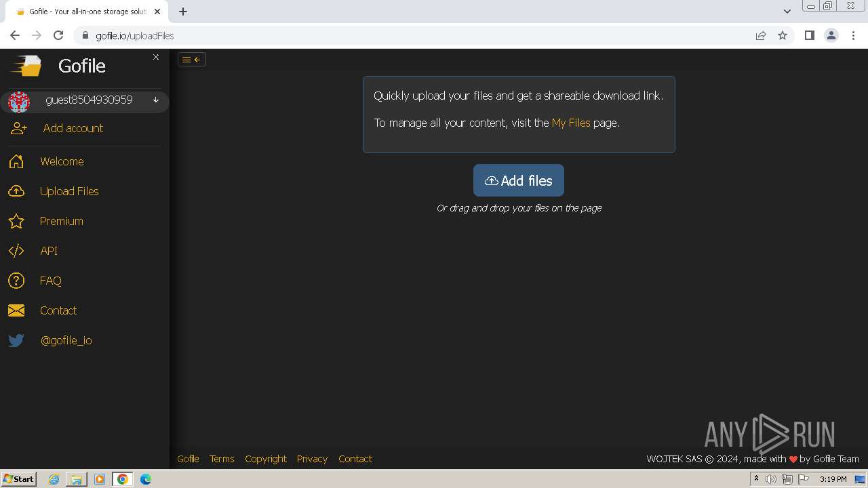Share this page using the share icon
Viewport: 868px width, 488px height.
(761, 35)
